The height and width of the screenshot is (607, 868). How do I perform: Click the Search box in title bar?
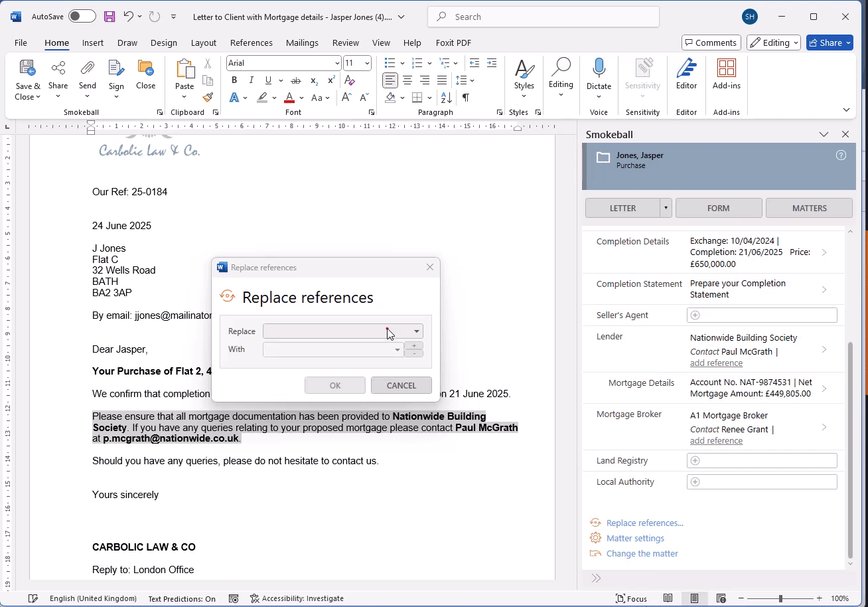(543, 17)
